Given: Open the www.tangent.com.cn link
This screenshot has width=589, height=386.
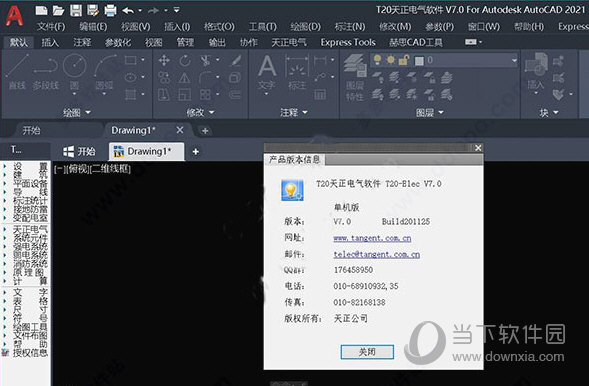Looking at the screenshot, I should (372, 238).
